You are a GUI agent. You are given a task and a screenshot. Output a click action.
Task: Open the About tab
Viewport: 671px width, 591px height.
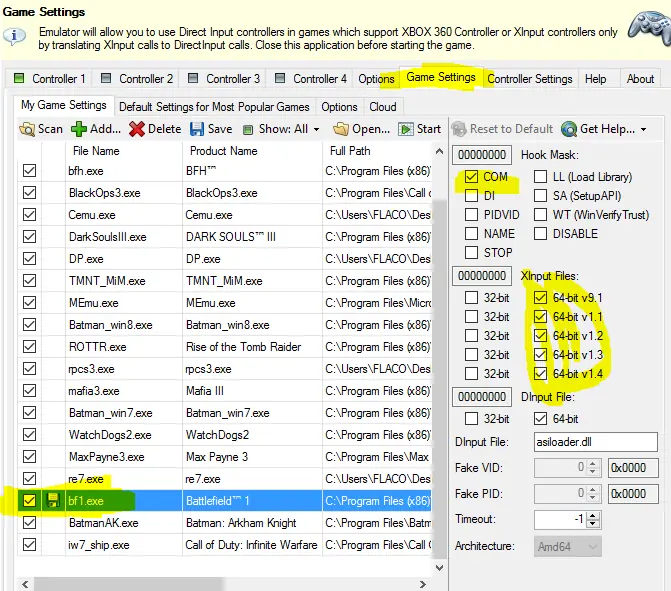click(640, 79)
